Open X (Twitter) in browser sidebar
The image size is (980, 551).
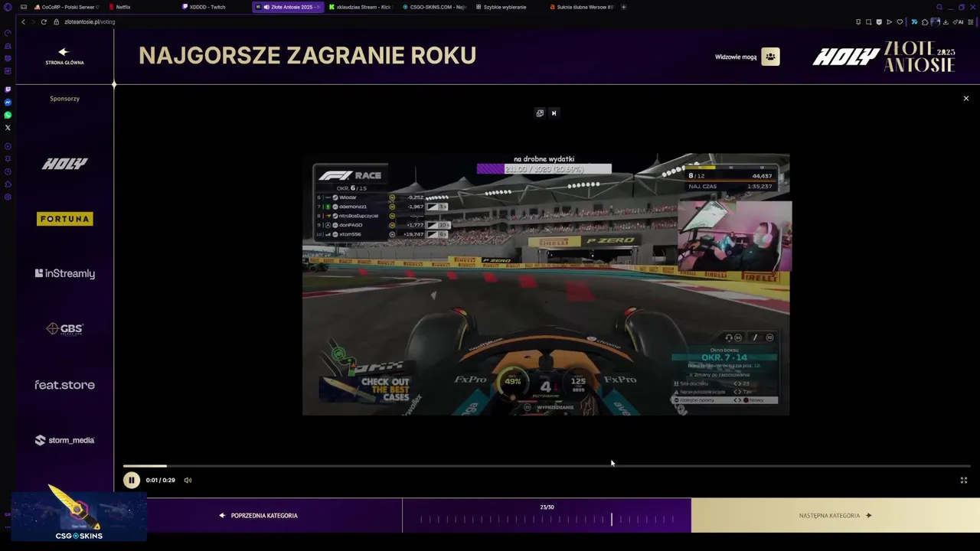8,127
